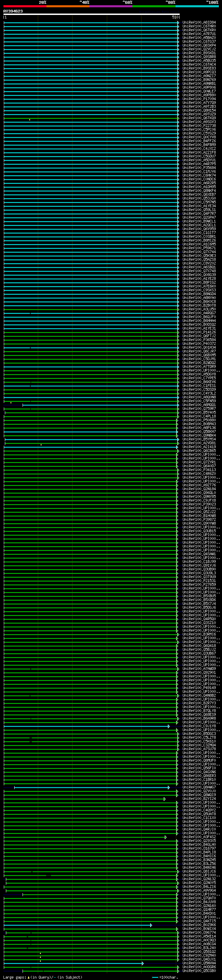Screen dimensions: 222x980
Task: Select label UniRef100_C1GIT7
Action: pos(199,233)
